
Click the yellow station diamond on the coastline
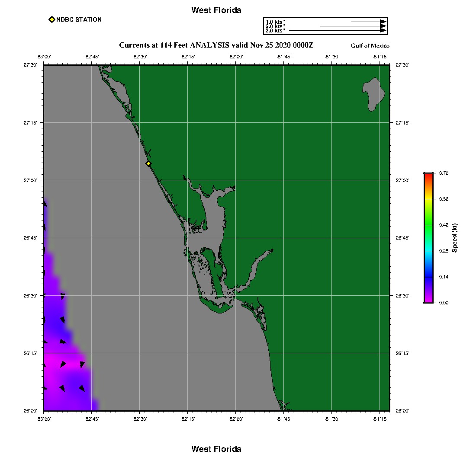pos(148,163)
